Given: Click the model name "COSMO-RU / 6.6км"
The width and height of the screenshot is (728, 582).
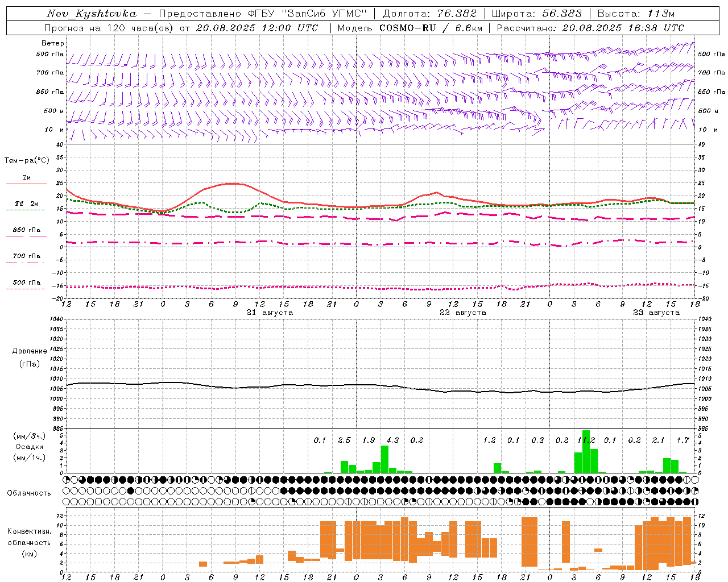Looking at the screenshot, I should [431, 28].
